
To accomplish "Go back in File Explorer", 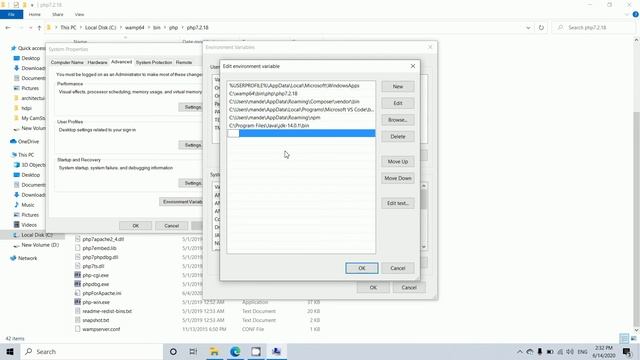I will [8, 28].
